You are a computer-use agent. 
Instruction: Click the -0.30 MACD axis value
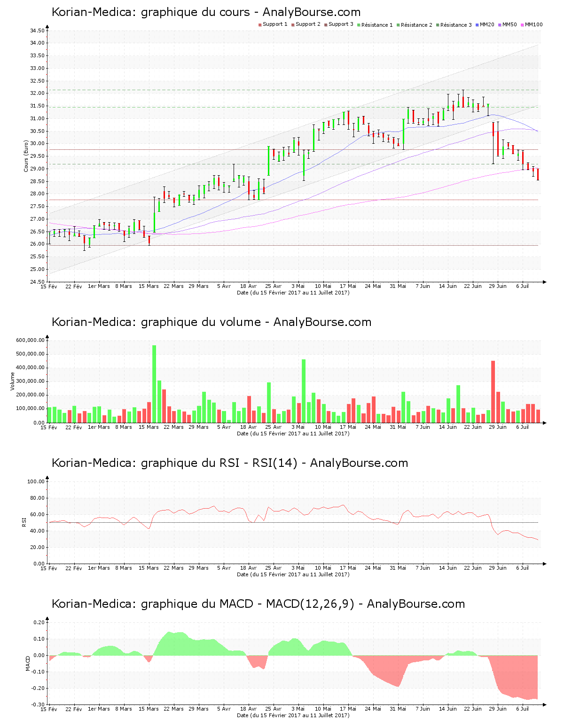click(39, 705)
